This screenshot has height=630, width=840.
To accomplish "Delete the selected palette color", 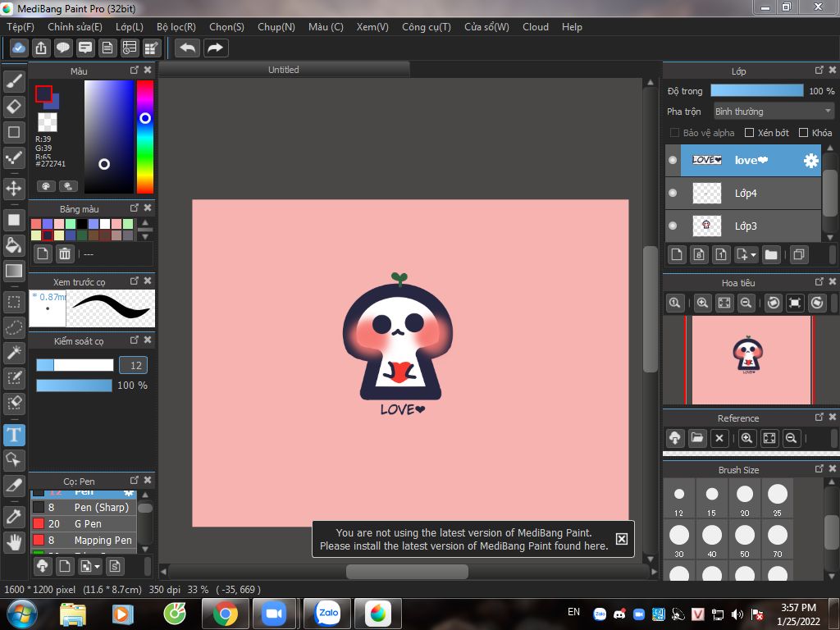I will (65, 253).
